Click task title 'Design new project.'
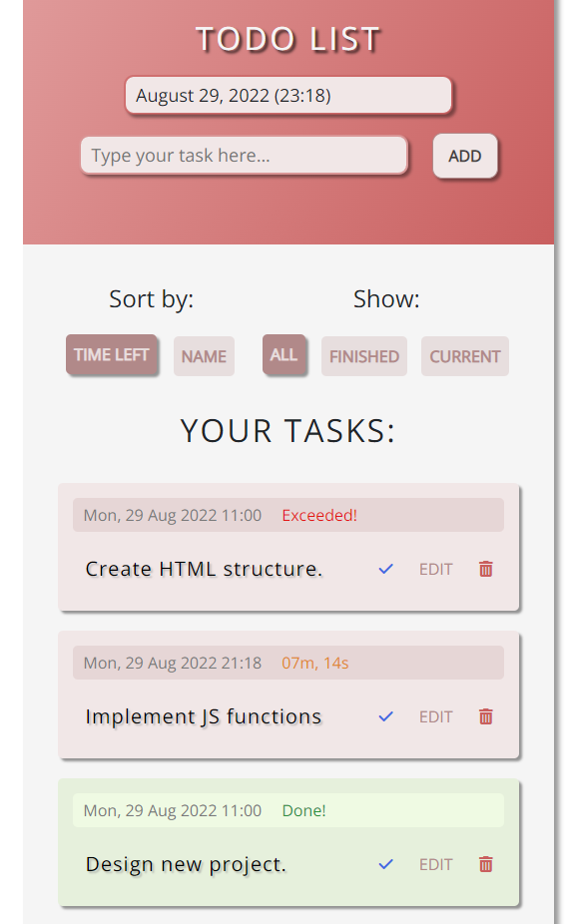The image size is (567, 924). tap(186, 864)
